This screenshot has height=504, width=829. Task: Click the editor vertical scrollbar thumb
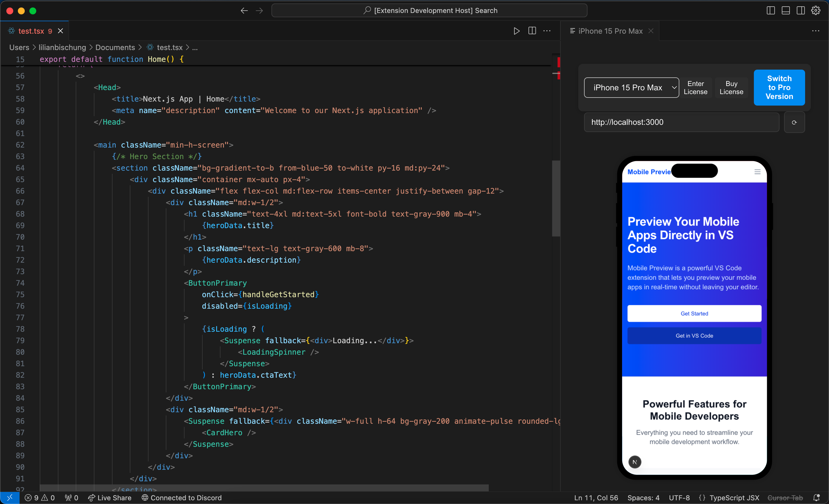click(x=556, y=198)
